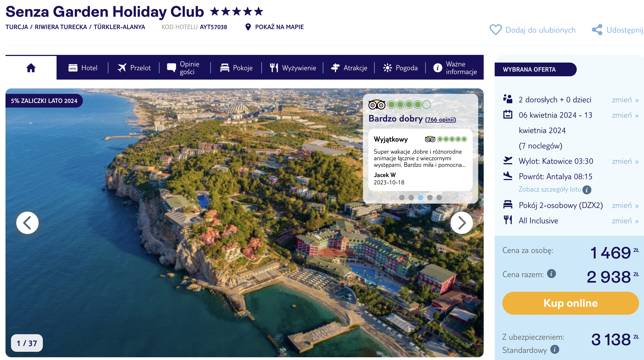
Task: Open Zobacz szczegóły lotu link
Action: [x=550, y=189]
